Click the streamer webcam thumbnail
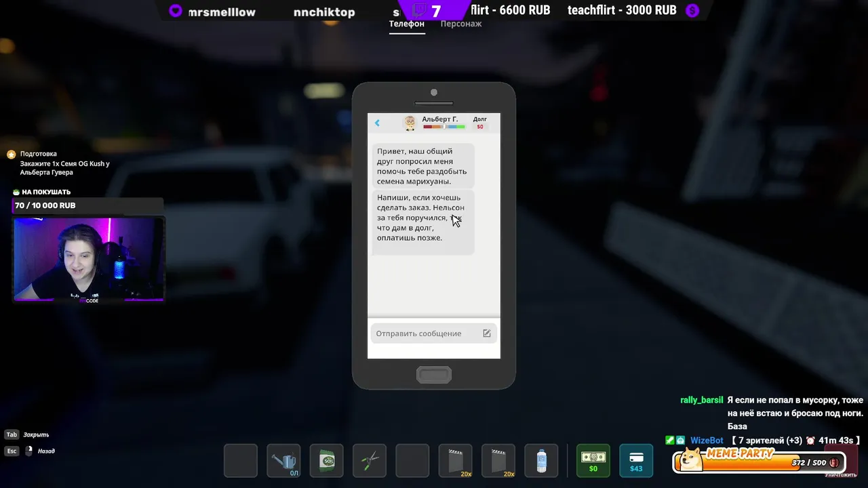The image size is (868, 488). click(89, 258)
